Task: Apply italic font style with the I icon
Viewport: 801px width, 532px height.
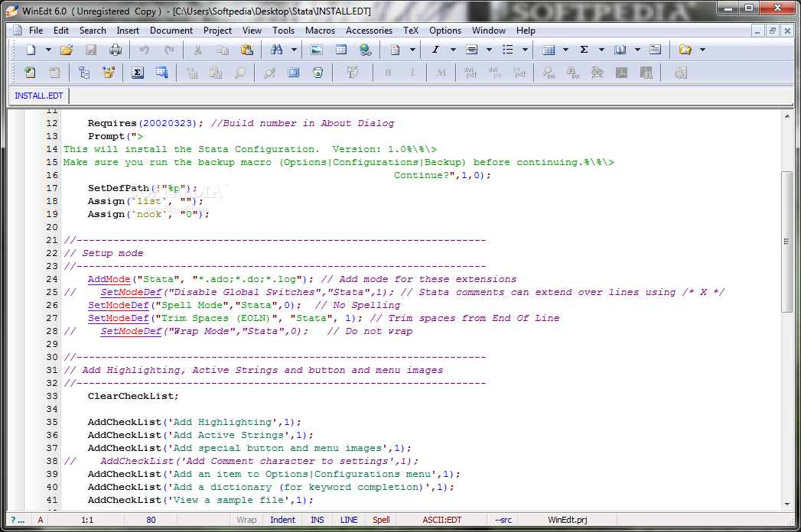Action: point(435,50)
